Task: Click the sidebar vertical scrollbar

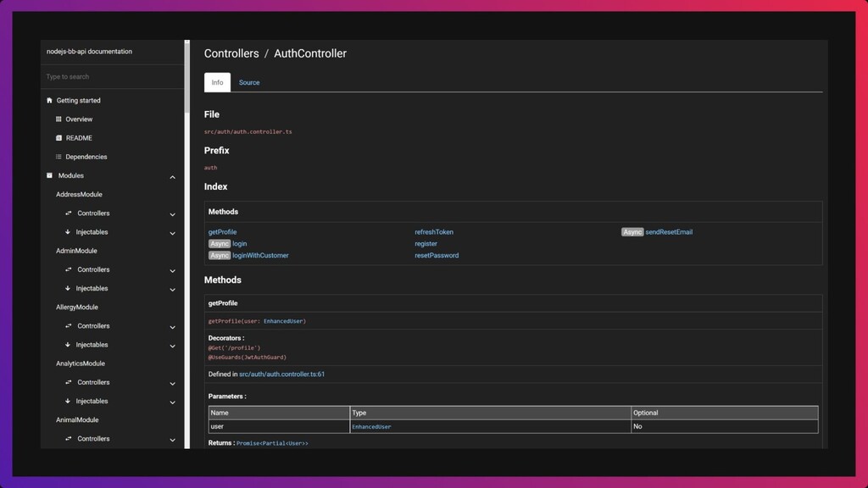Action: pyautogui.click(x=186, y=76)
